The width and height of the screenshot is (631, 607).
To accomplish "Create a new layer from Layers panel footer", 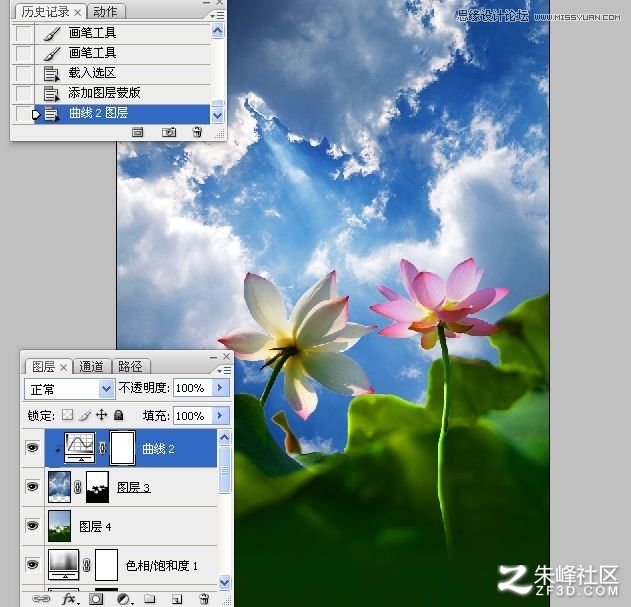I will pyautogui.click(x=177, y=599).
